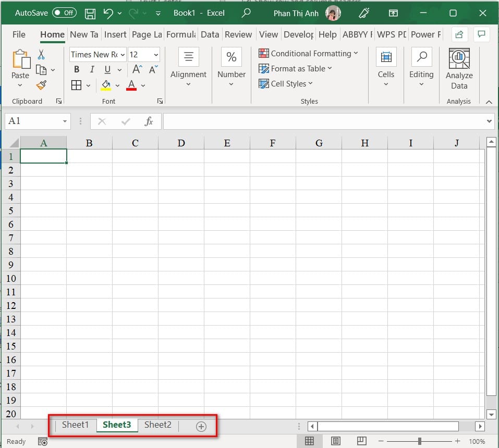The width and height of the screenshot is (499, 448).
Task: Click the Cut scissors icon
Action: (x=41, y=55)
